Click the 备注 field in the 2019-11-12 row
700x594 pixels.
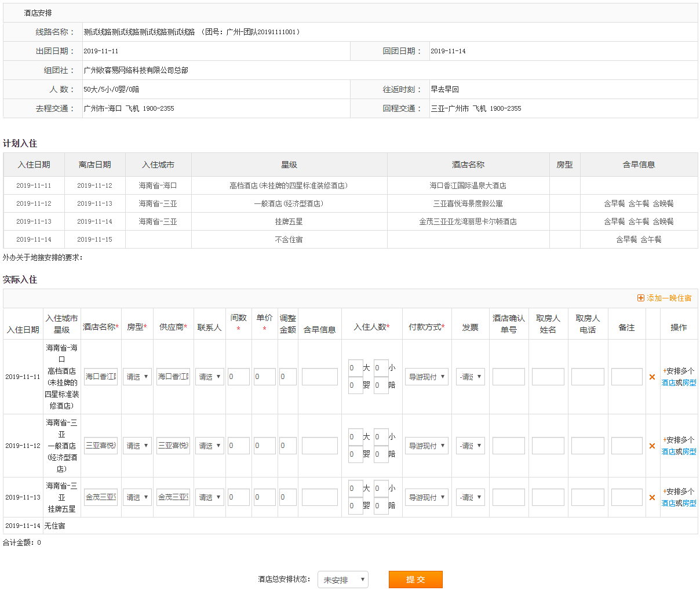click(x=626, y=446)
